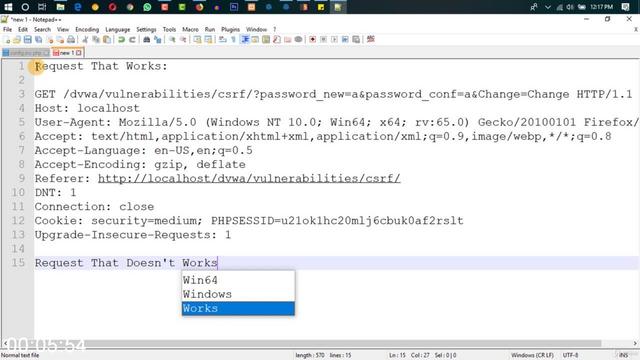Screen dimensions: 640x360
Task: Open the Run menu
Action: [x=210, y=29]
